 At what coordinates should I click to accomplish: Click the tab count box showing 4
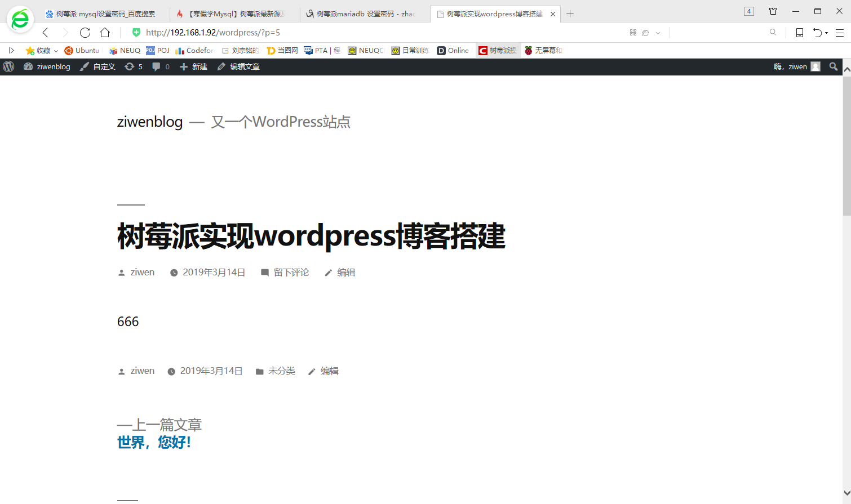click(749, 11)
